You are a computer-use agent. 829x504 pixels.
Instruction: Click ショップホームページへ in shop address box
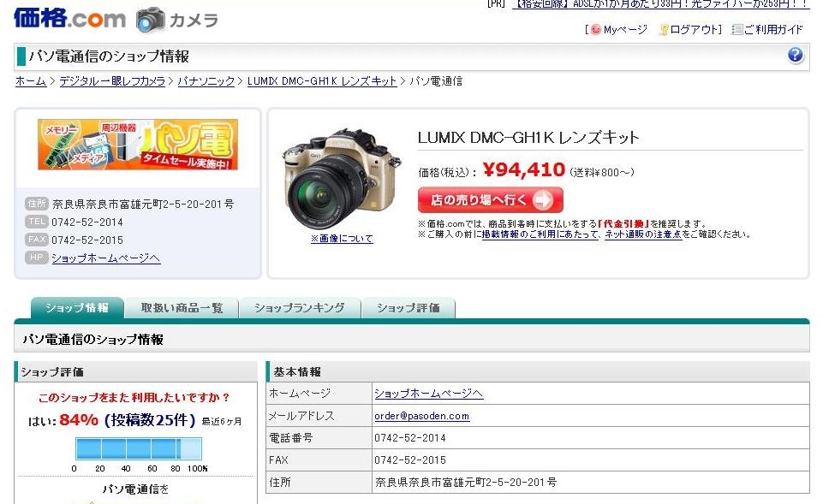coord(105,258)
